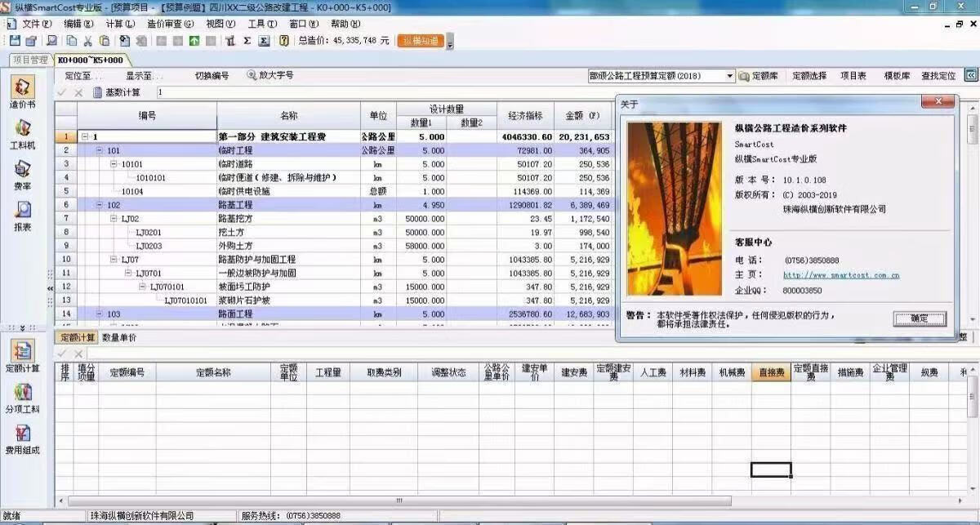Open the 造价书 sidebar panel
This screenshot has height=525, width=980.
tap(23, 93)
